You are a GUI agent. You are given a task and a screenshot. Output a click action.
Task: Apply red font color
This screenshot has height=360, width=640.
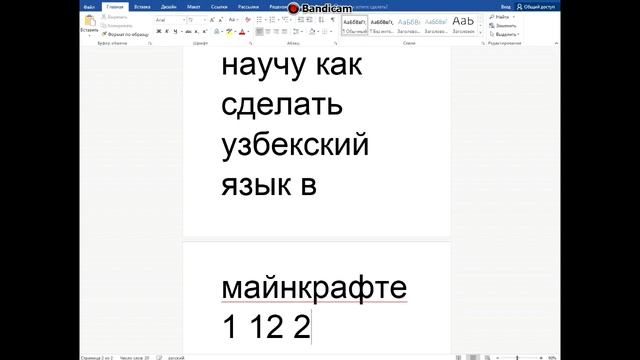[242, 31]
